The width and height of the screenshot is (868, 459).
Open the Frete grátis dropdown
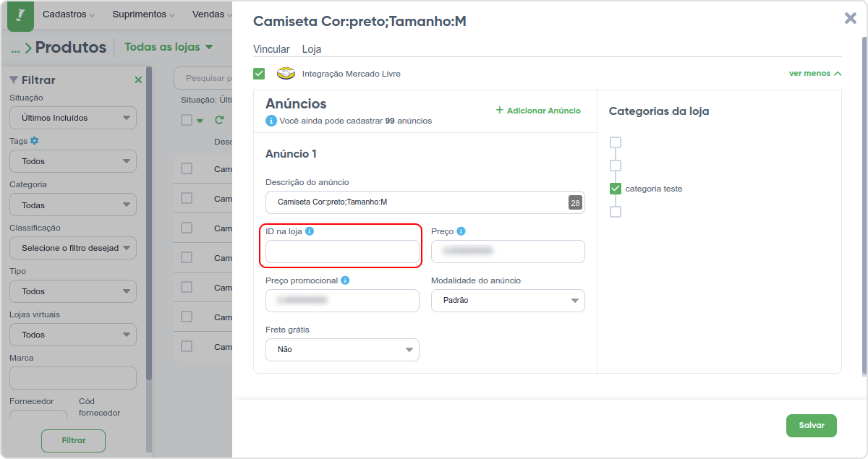click(x=342, y=349)
